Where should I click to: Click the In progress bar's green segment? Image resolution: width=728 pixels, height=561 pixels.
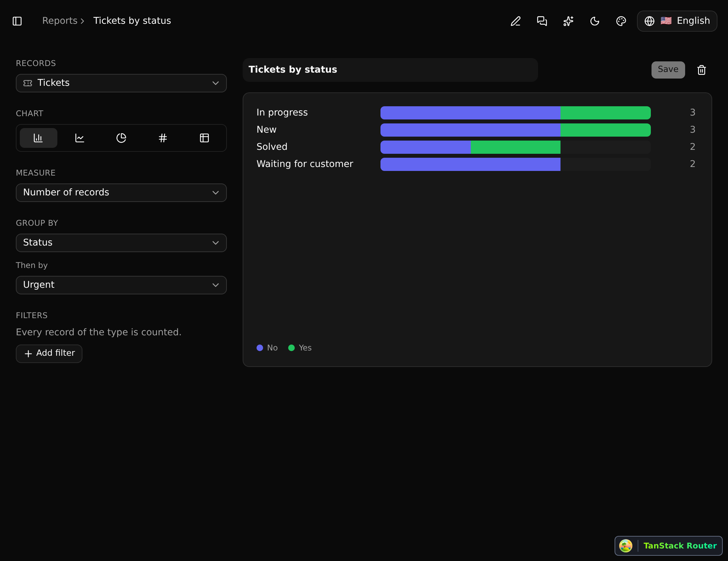[x=605, y=113]
